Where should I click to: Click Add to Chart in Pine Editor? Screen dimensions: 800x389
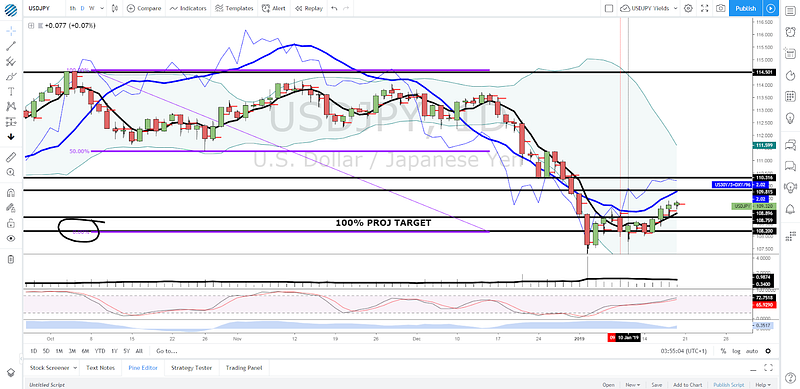pos(687,385)
